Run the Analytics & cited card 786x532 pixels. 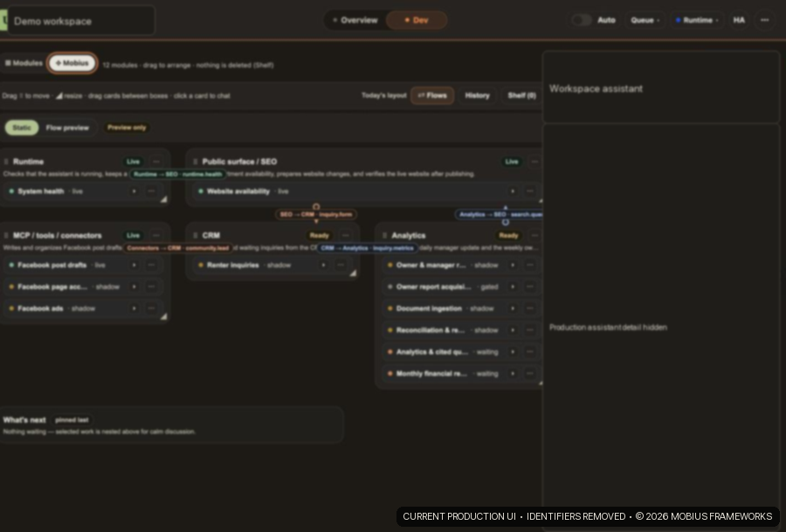pyautogui.click(x=513, y=352)
